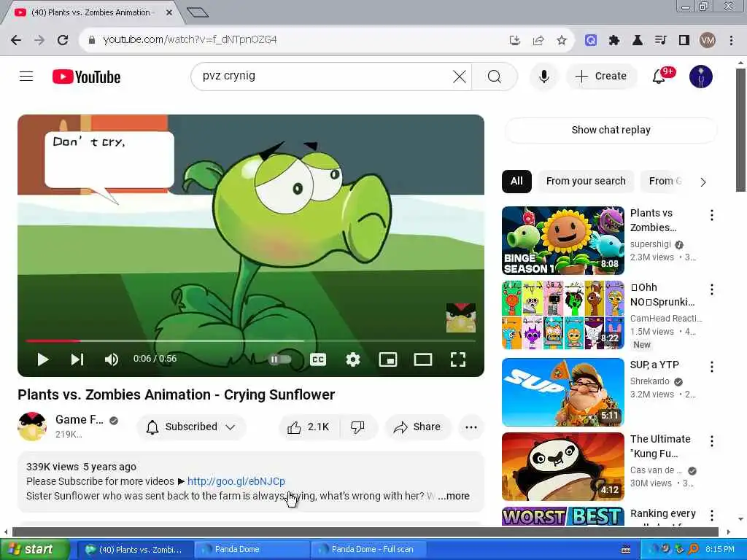The height and width of the screenshot is (560, 747).
Task: Start voice search with microphone
Action: coord(543,76)
